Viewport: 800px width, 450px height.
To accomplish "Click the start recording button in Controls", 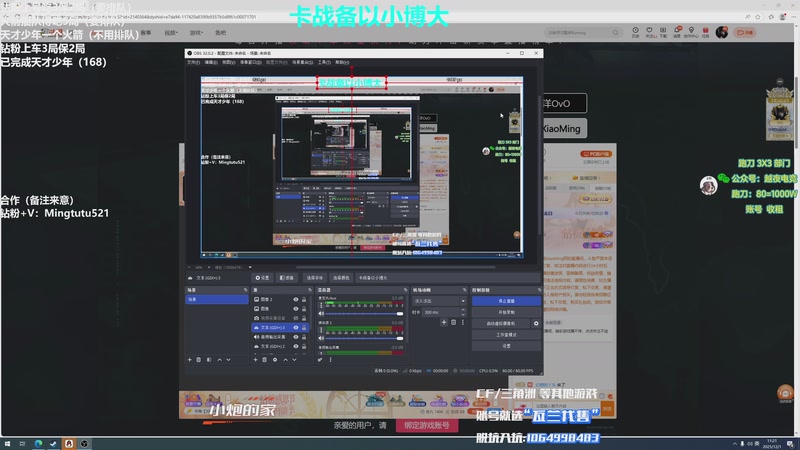I will pos(506,312).
